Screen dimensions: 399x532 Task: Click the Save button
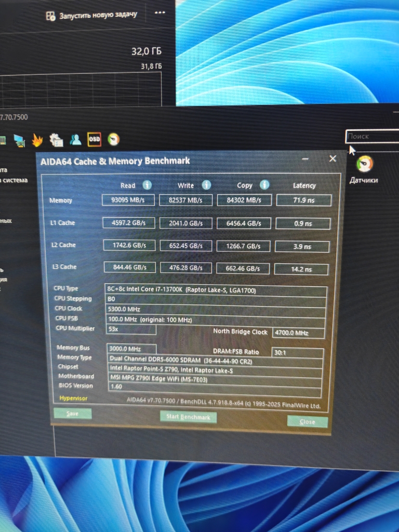[x=73, y=414]
